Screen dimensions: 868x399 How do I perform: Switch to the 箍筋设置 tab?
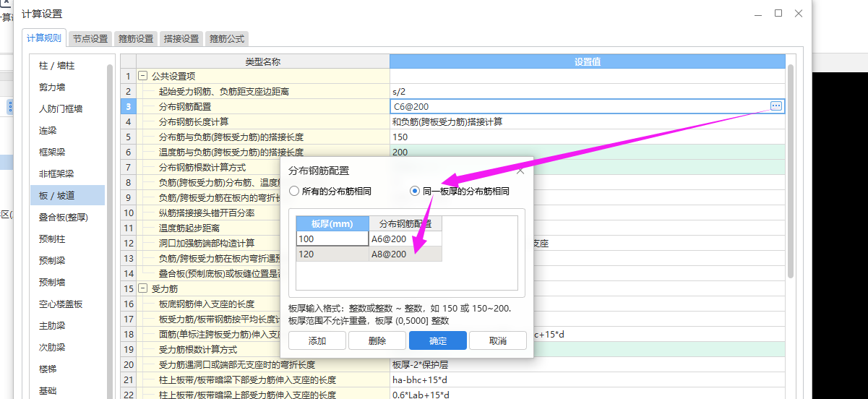tap(136, 39)
